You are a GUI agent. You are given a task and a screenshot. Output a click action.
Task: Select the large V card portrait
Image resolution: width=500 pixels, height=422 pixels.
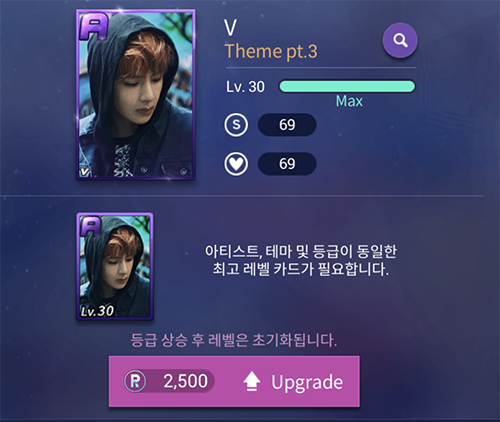136,95
